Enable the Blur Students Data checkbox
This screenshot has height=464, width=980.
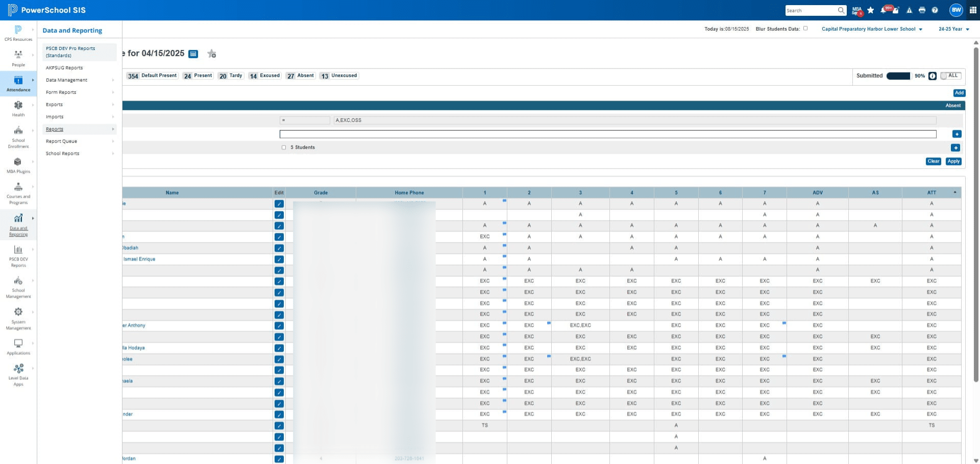pyautogui.click(x=805, y=29)
